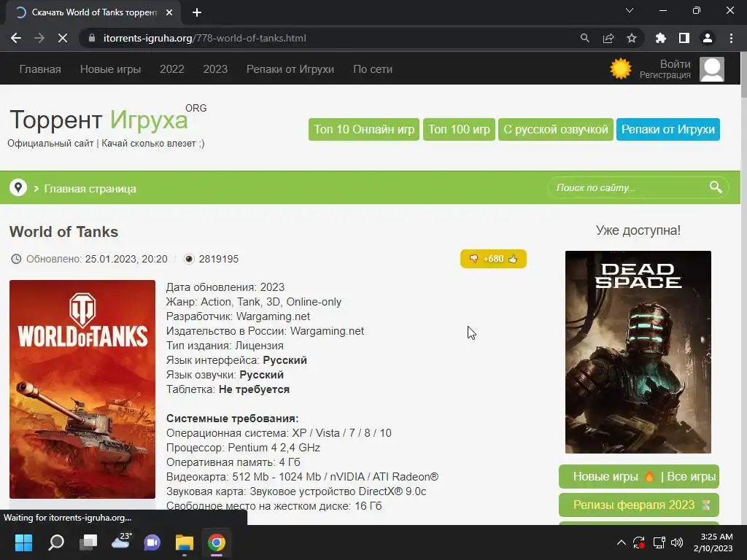Open taskbar search
747x560 pixels.
tap(56, 542)
